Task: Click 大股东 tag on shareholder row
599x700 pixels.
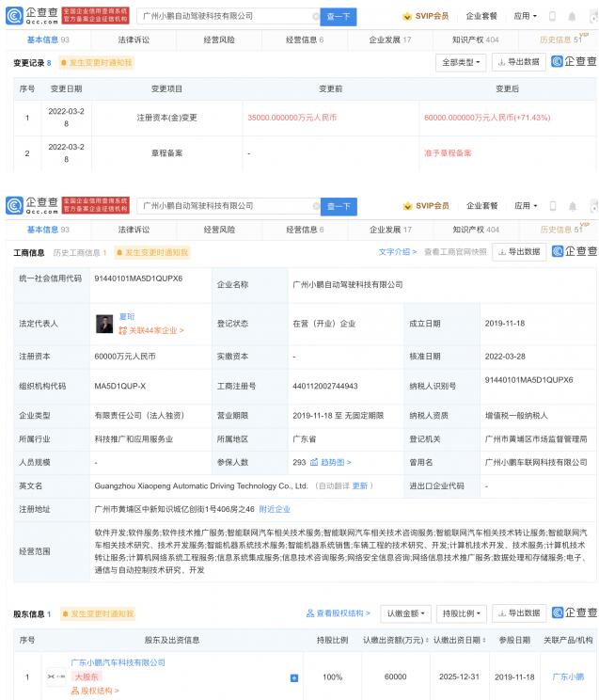Action: tap(87, 676)
